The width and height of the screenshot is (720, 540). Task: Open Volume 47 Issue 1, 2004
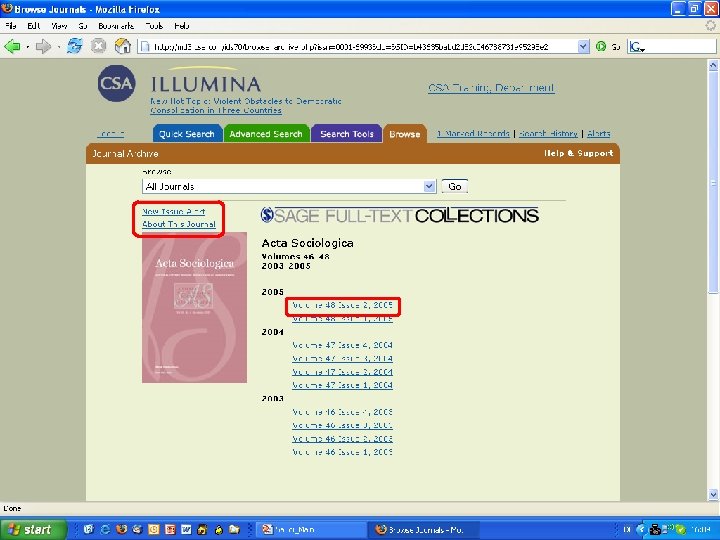[343, 385]
